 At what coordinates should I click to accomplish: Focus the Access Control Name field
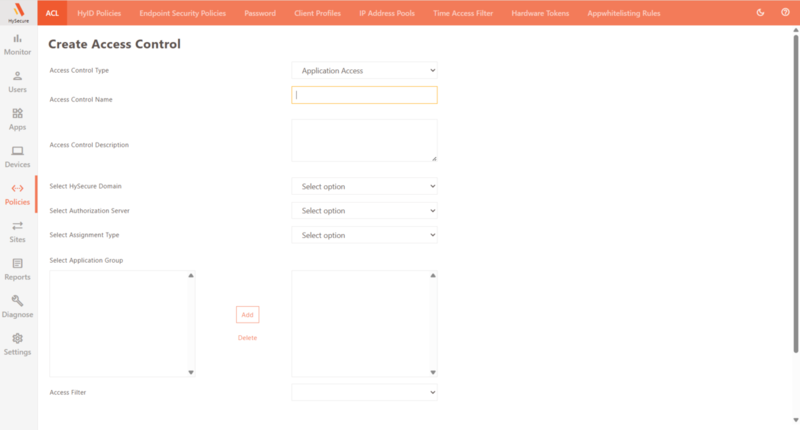364,95
